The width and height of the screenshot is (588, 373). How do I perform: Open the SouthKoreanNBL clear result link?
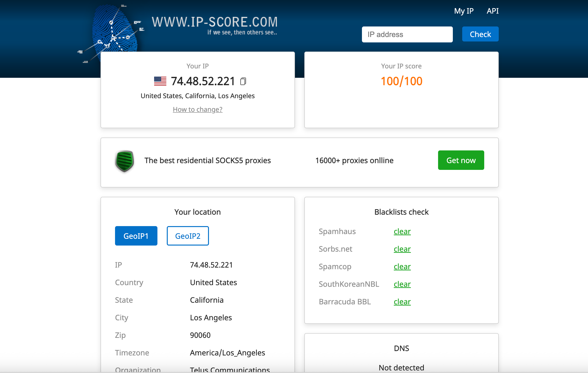point(402,284)
